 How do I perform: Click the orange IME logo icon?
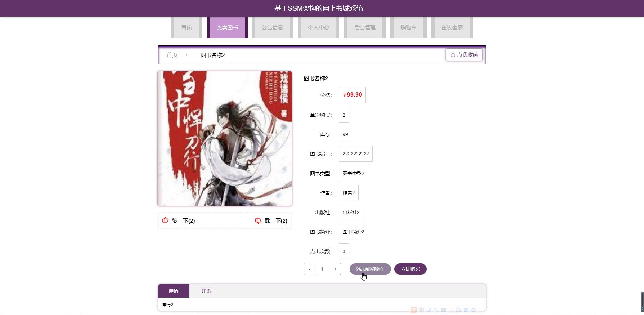[x=414, y=310]
